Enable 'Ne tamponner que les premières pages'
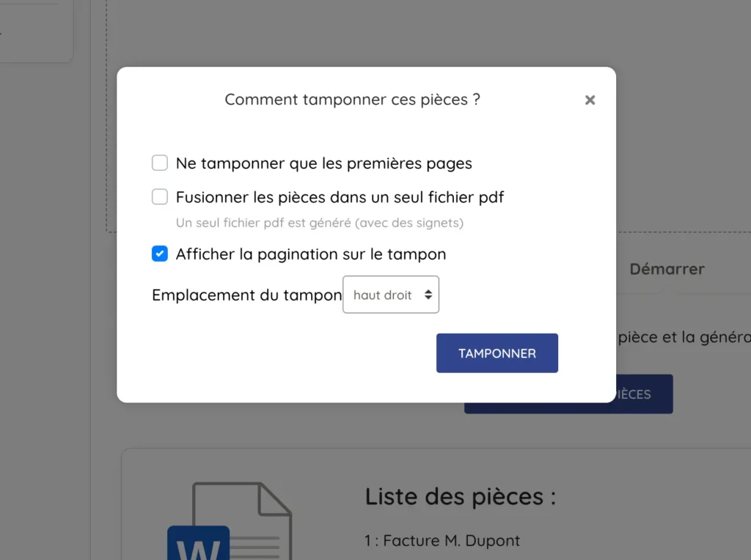Viewport: 751px width, 560px height. [159, 163]
